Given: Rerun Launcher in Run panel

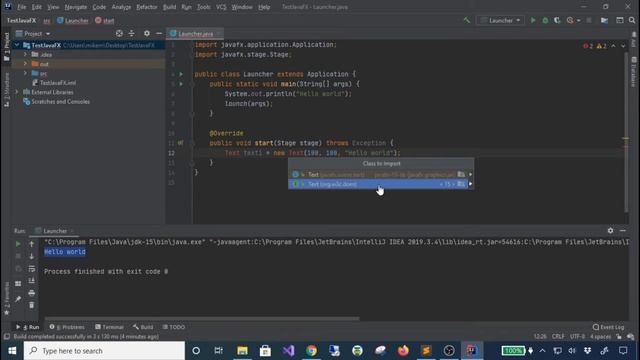Looking at the screenshot, I should 18,244.
